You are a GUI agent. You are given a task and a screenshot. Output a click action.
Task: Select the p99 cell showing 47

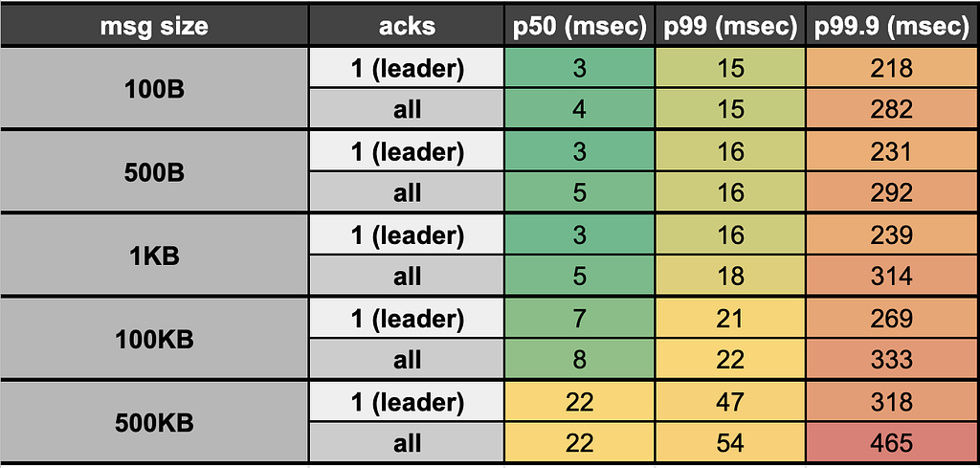tap(730, 402)
